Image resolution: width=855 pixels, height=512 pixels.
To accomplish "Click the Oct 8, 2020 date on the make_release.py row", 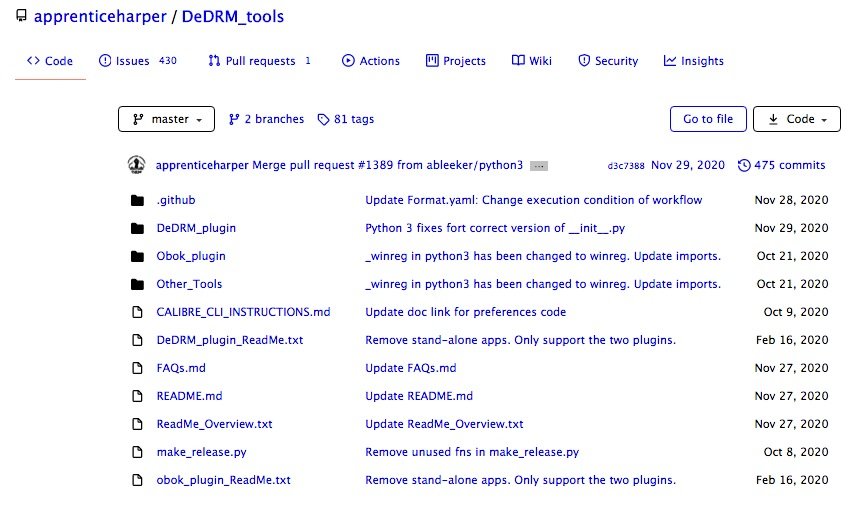I will (x=796, y=452).
